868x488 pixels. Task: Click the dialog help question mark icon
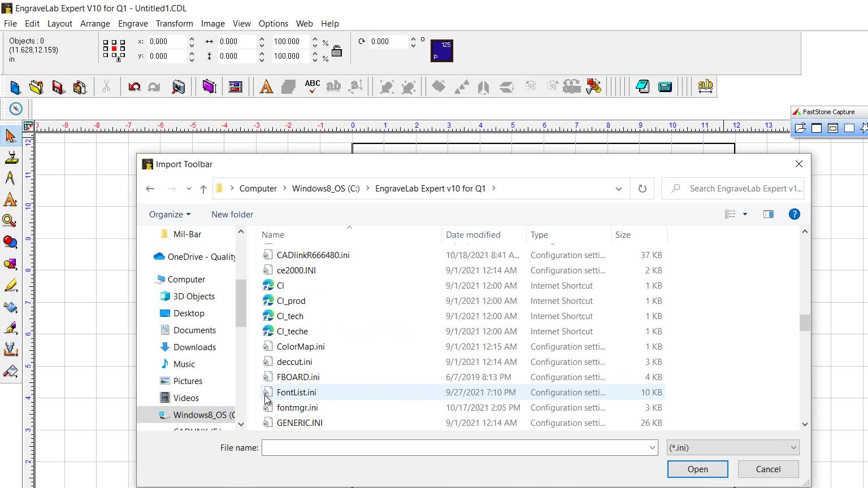coord(794,214)
